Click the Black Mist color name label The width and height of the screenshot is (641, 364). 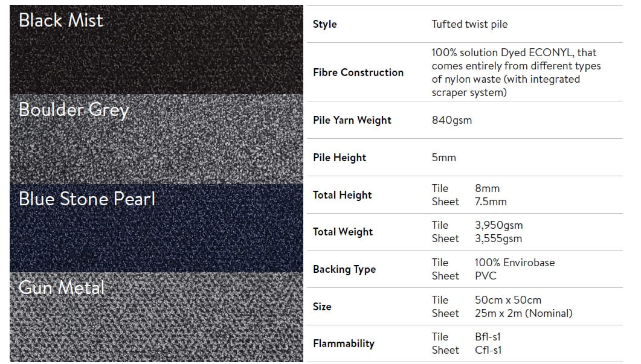(60, 20)
